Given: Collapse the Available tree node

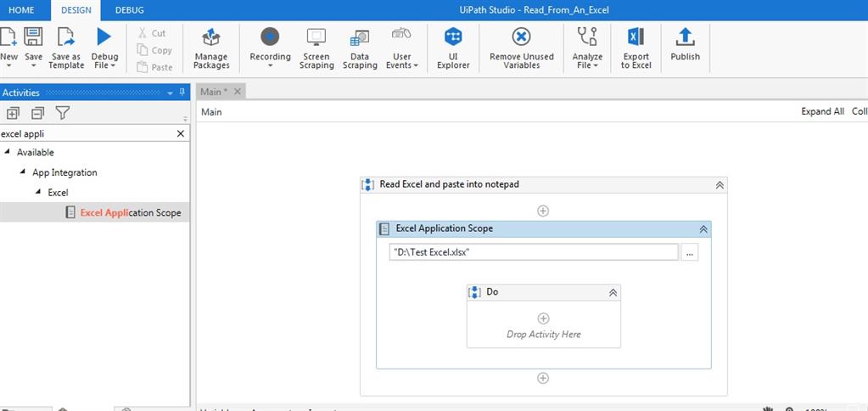Looking at the screenshot, I should point(7,152).
